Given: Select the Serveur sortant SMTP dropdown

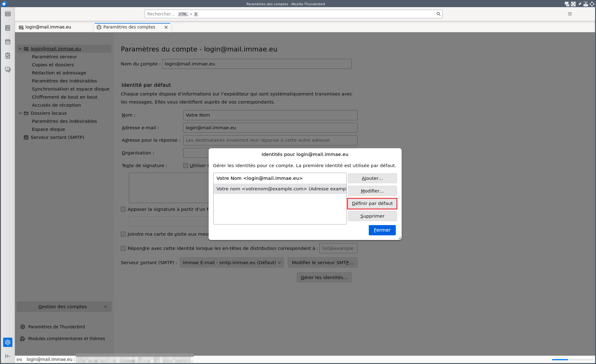Looking at the screenshot, I should [x=232, y=262].
